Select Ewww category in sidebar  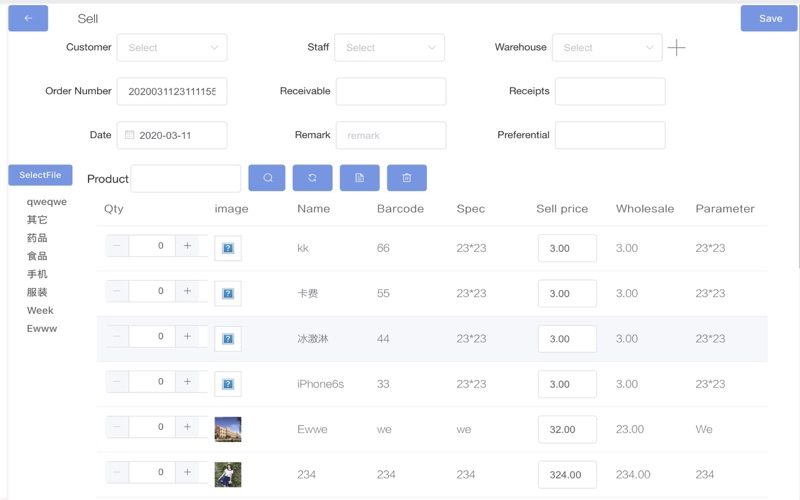(x=42, y=329)
